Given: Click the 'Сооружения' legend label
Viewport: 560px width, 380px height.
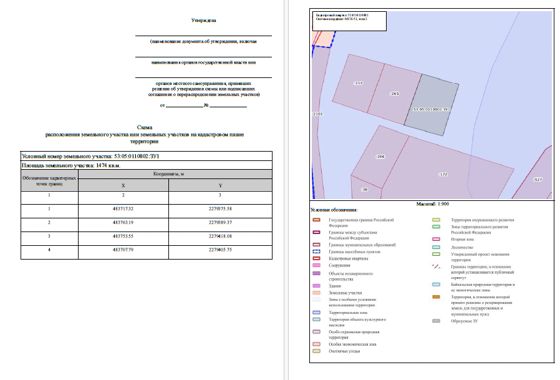Looking at the screenshot, I should (339, 265).
